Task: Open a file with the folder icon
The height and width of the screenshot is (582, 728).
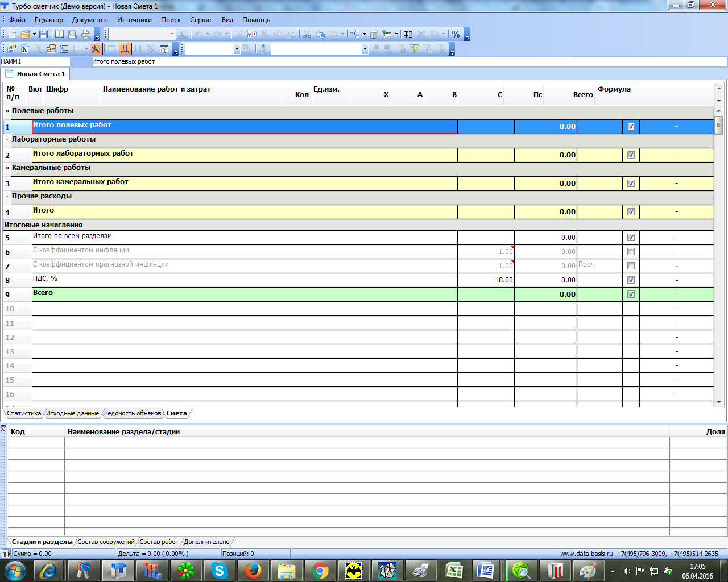Action: (x=25, y=34)
